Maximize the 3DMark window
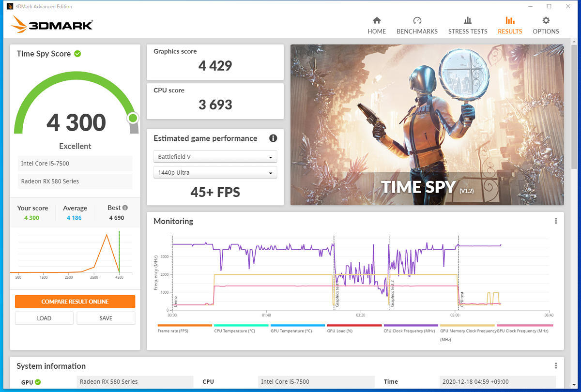This screenshot has height=392, width=581. 549,6
